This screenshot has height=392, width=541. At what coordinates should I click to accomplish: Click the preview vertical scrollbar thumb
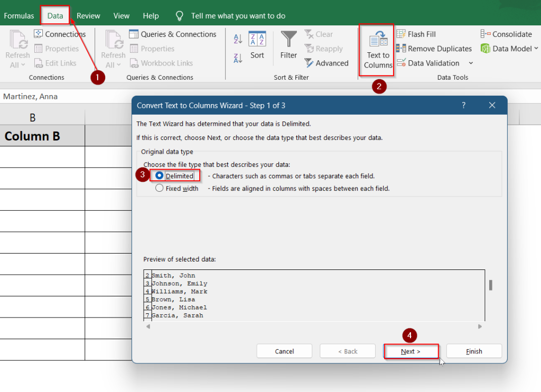(490, 285)
